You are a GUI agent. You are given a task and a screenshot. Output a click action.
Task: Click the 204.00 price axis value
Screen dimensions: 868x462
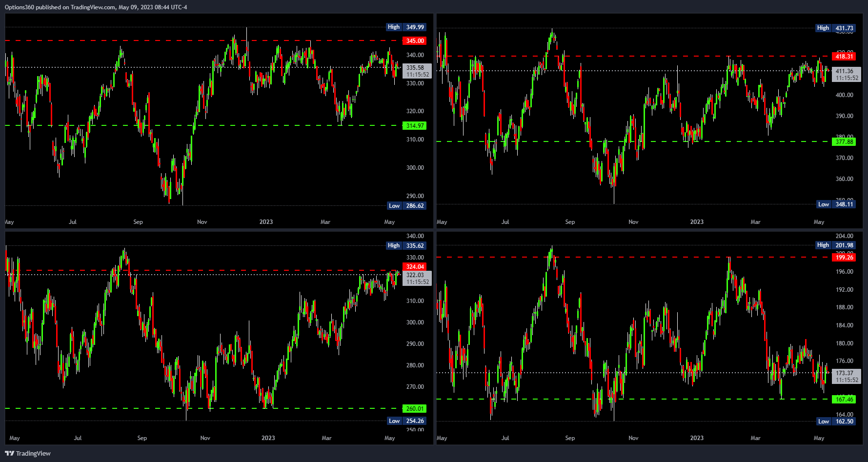pyautogui.click(x=844, y=236)
